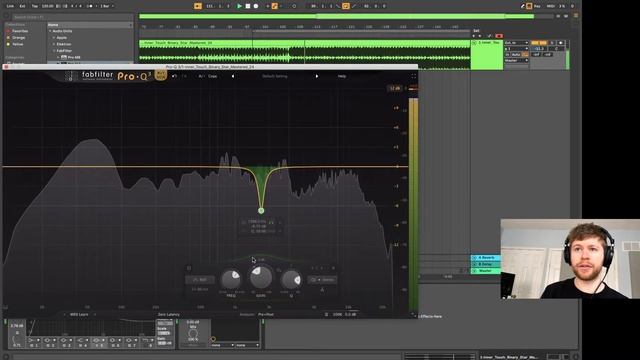This screenshot has width=640, height=360.
Task: Expand the Apple folder in browser
Action: 54,38
